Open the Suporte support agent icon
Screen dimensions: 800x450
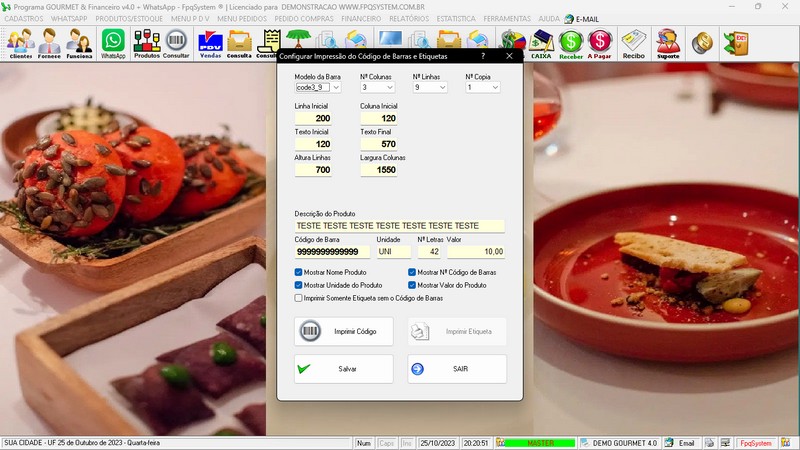(x=668, y=43)
